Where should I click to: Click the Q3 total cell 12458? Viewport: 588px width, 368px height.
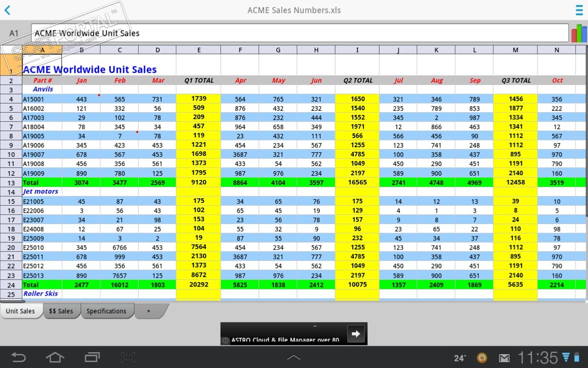click(515, 182)
